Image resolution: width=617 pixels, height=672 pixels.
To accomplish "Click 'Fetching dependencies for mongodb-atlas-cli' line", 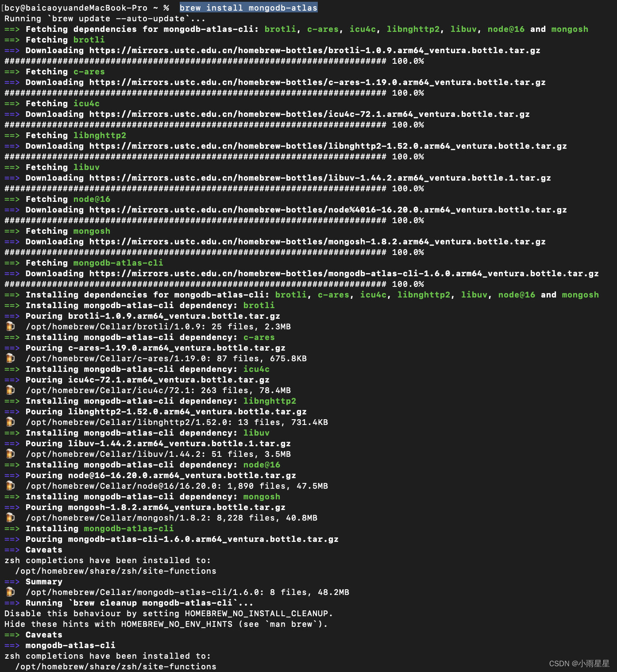I will (x=296, y=29).
